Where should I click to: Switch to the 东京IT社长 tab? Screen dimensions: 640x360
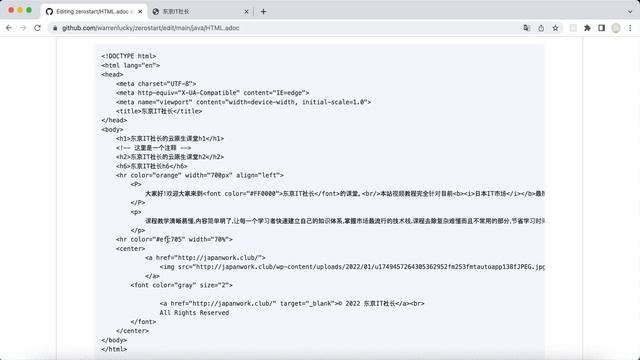point(200,11)
